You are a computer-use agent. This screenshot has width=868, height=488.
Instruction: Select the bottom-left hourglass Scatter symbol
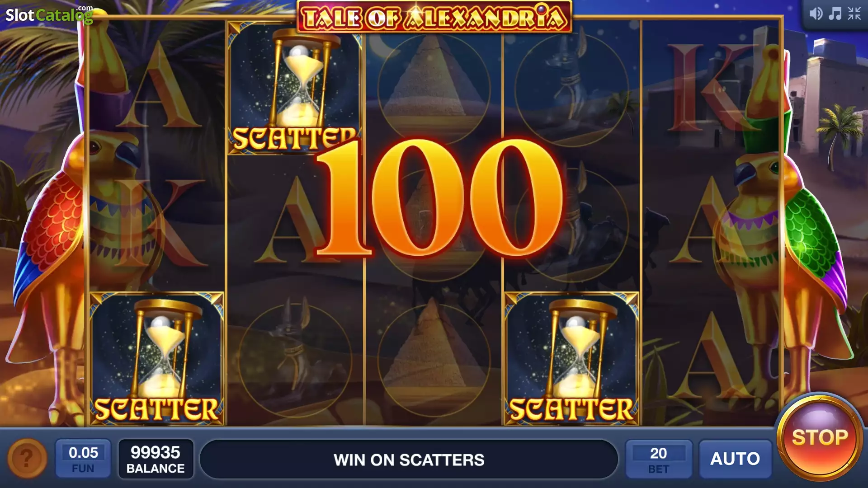[x=157, y=358]
